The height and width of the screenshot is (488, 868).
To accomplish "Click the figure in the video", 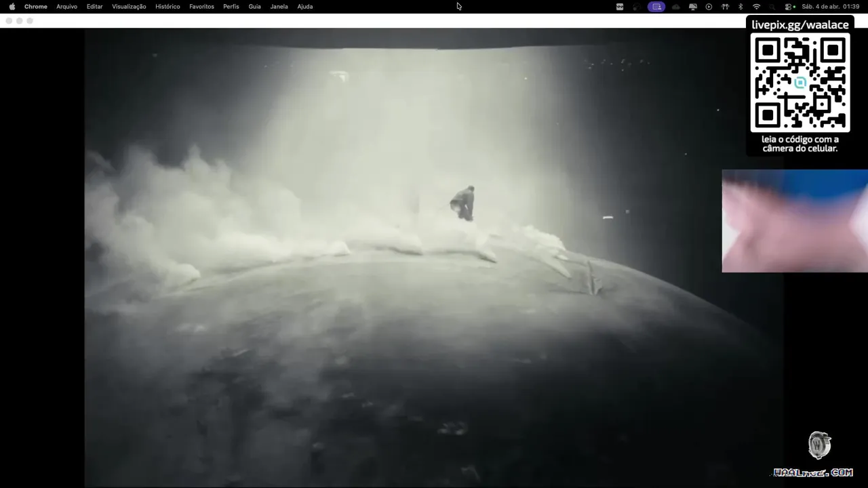I will [463, 203].
